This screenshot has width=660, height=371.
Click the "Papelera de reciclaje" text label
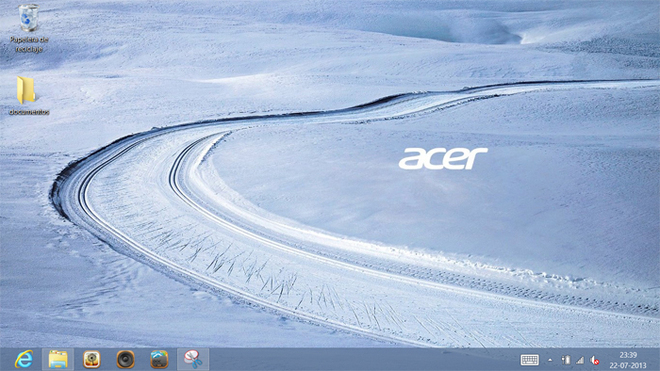pyautogui.click(x=29, y=44)
